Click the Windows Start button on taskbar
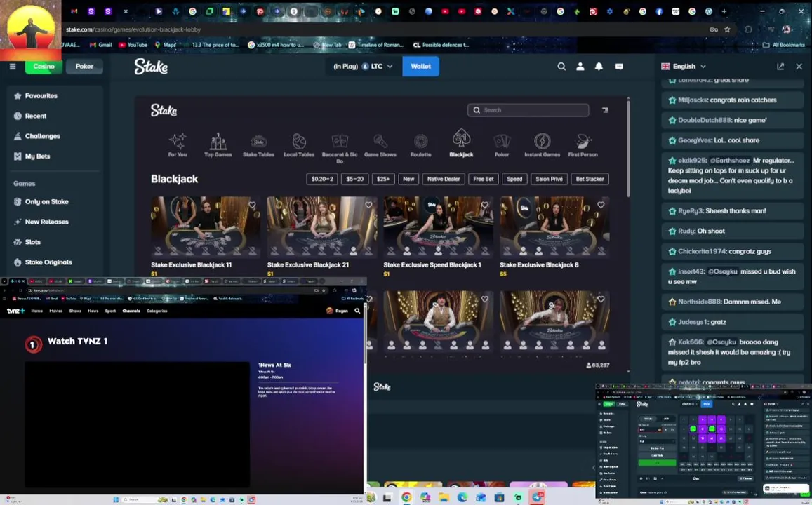The image size is (812, 505). (116, 500)
